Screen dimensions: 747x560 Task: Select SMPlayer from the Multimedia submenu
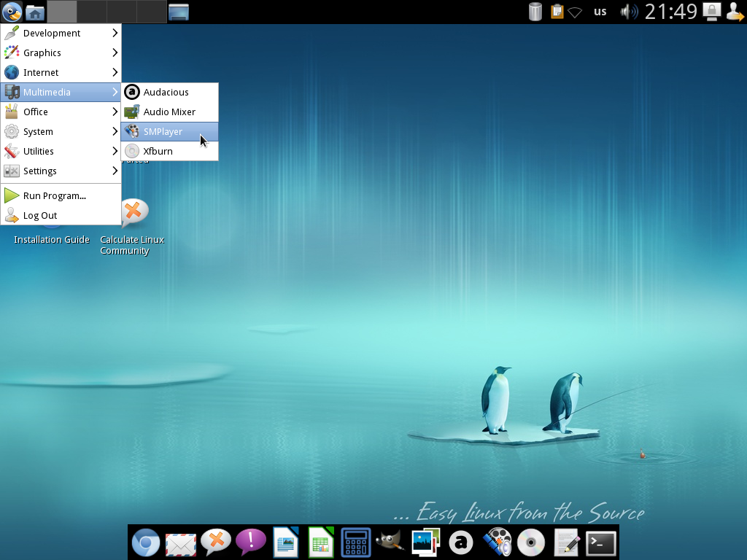click(x=163, y=131)
